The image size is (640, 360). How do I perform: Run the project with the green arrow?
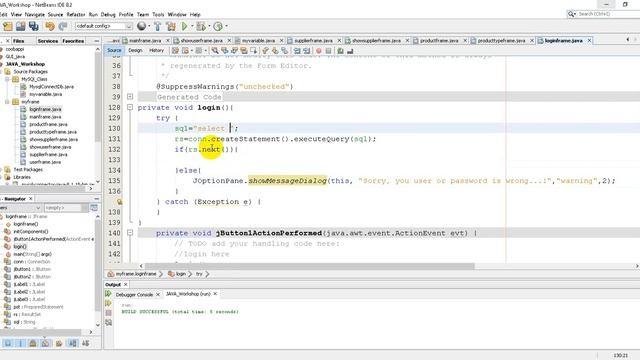(184, 26)
